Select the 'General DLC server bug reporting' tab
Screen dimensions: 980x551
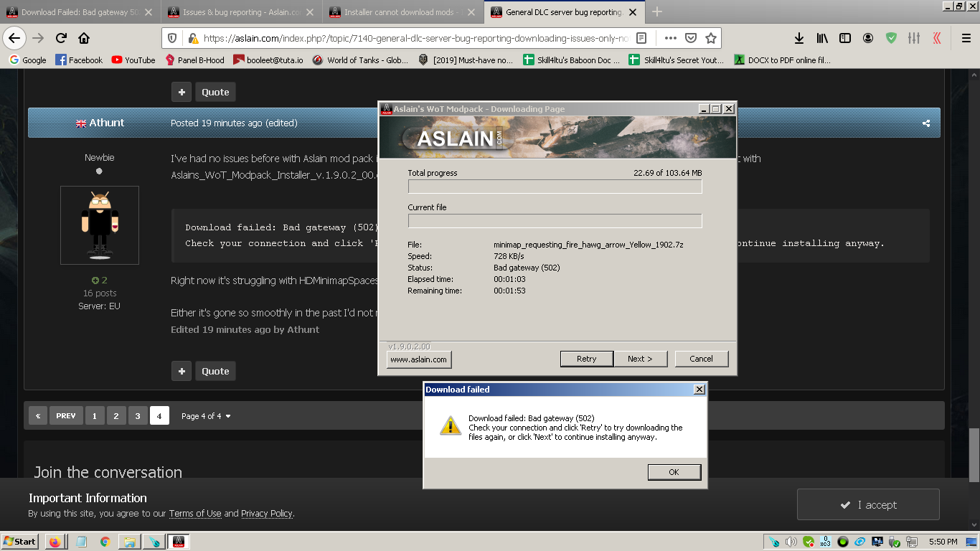pos(565,12)
